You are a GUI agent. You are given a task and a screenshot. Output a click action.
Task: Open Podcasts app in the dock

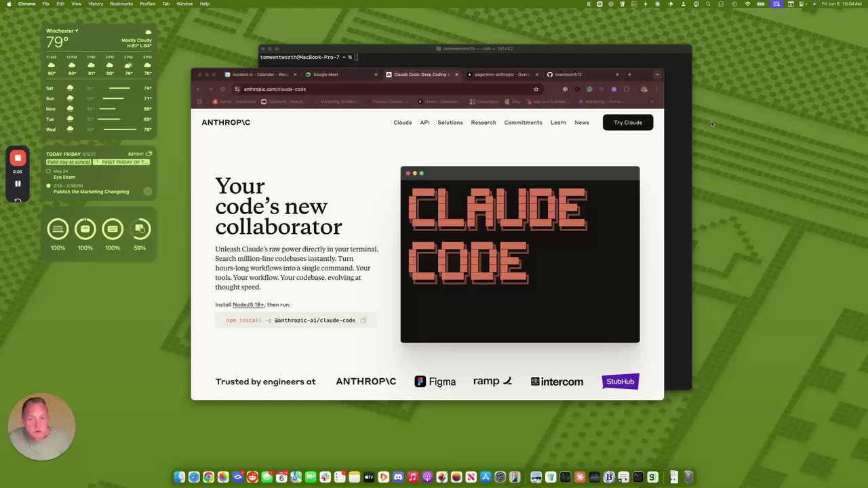click(427, 477)
